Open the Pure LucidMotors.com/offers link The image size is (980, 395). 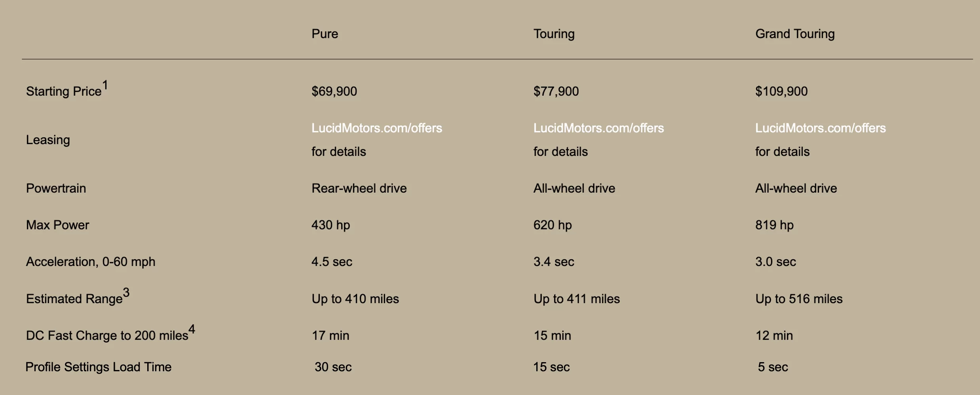tap(376, 128)
